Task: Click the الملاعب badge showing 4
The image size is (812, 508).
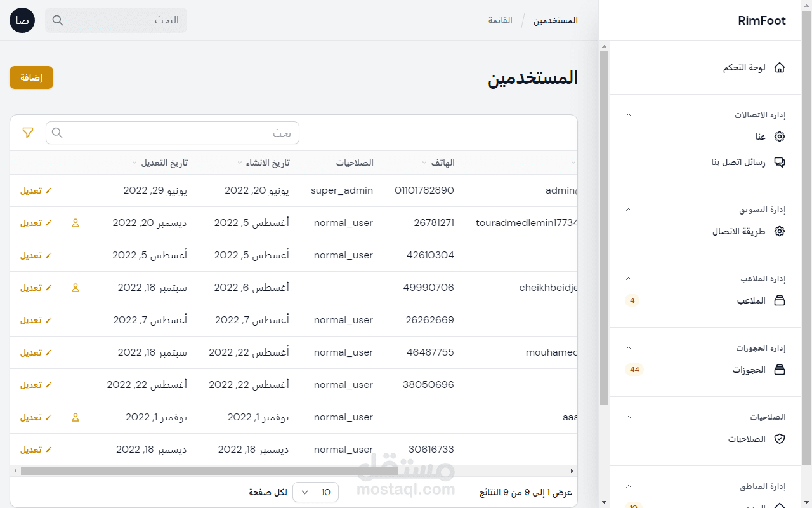Action: [632, 300]
